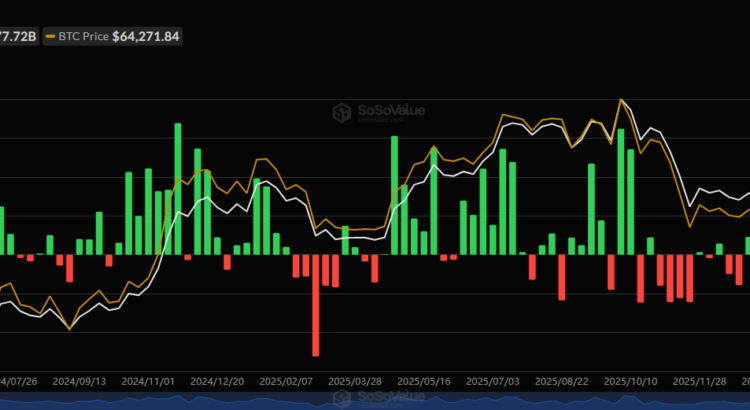Click the 2025/11/28 date axis label

click(x=699, y=382)
